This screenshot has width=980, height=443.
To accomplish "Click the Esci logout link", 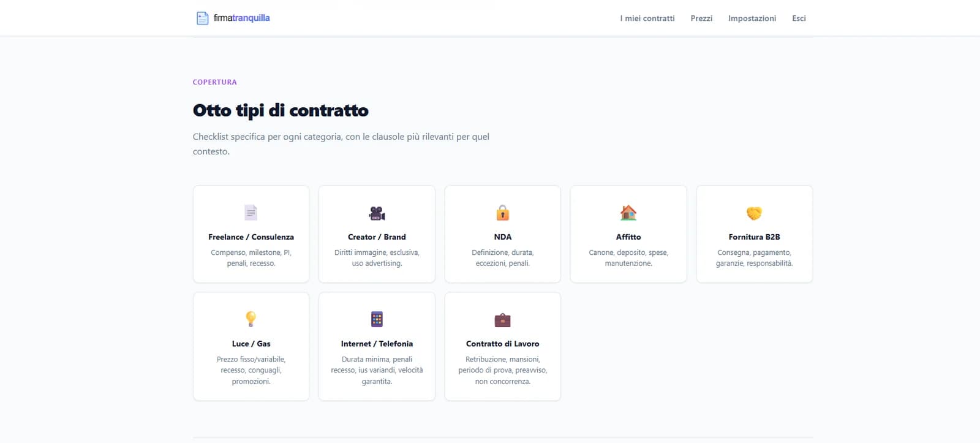I will pyautogui.click(x=799, y=18).
